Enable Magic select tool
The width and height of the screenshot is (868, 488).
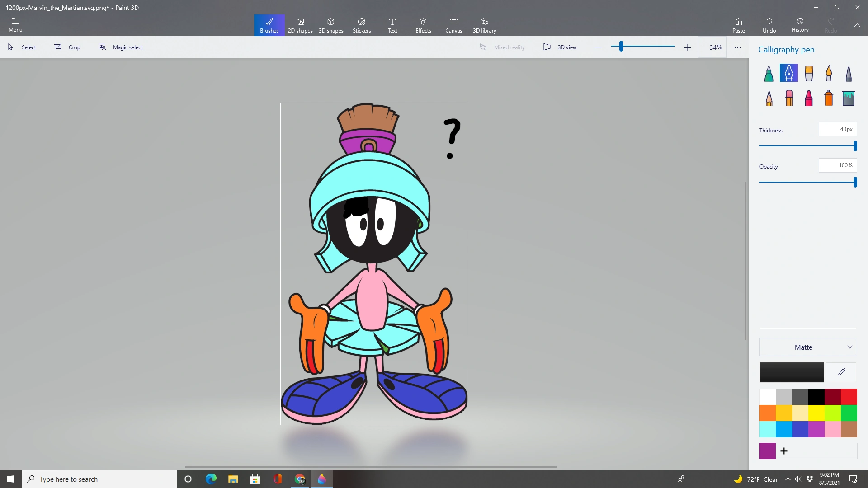[x=121, y=47]
